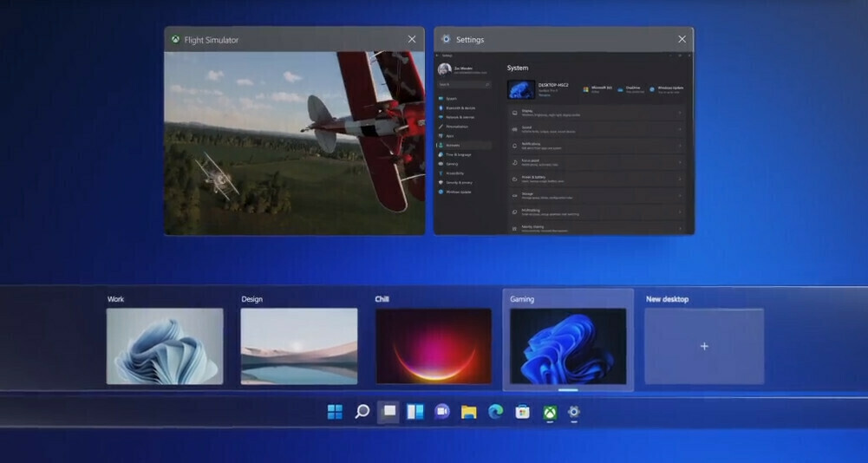Open the Widgets panel from the taskbar
The width and height of the screenshot is (868, 463).
click(415, 412)
